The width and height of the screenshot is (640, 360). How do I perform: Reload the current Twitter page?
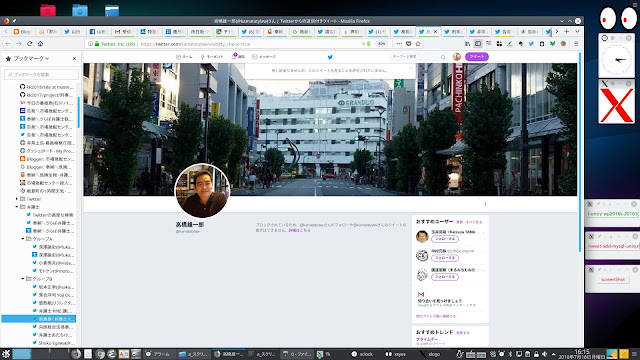pos(29,44)
